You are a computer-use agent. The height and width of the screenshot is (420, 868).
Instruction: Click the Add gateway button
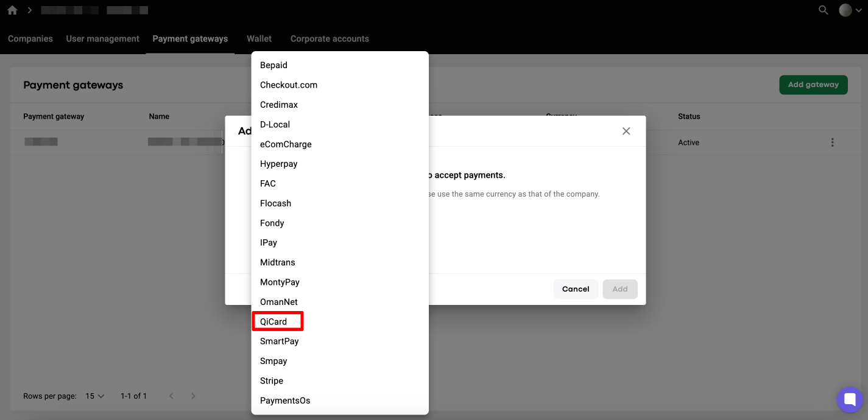click(813, 85)
